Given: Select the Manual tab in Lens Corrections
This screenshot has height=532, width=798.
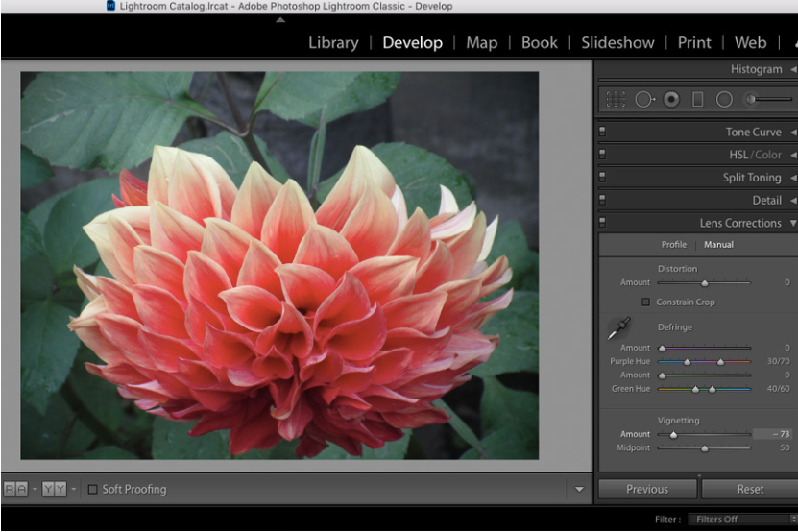Looking at the screenshot, I should 718,244.
